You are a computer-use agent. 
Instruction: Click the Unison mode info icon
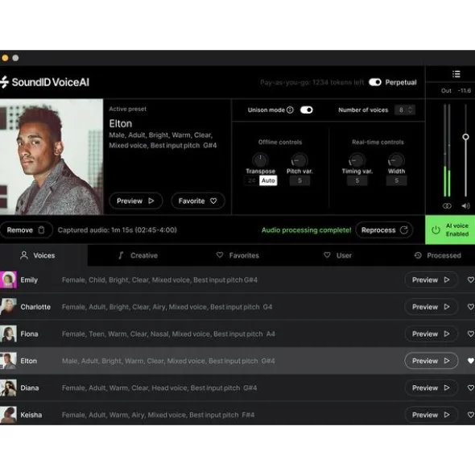(290, 110)
